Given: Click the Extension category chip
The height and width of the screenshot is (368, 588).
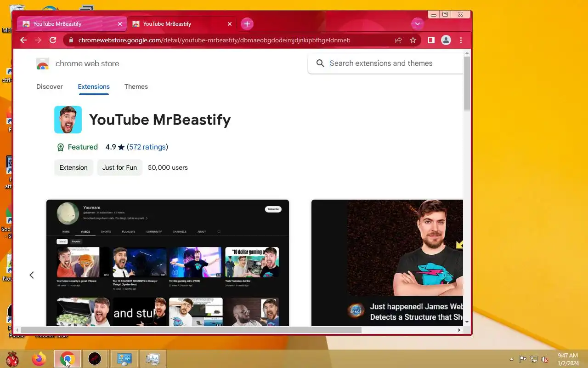Looking at the screenshot, I should (73, 167).
